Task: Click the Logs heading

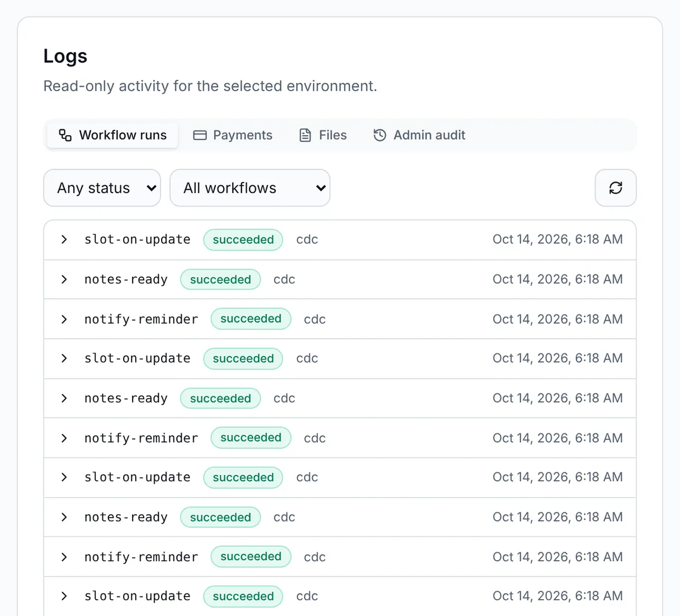Action: [x=65, y=56]
